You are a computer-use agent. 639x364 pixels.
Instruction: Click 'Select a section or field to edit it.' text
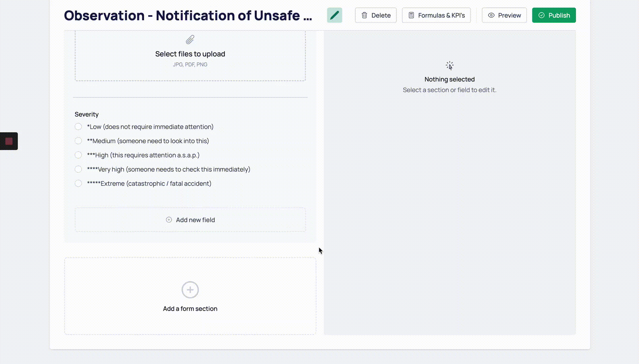[449, 90]
